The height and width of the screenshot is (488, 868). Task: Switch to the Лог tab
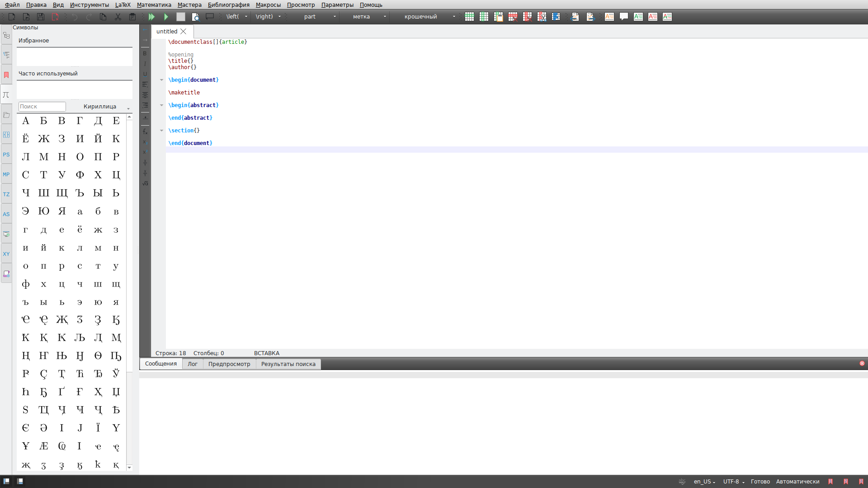tap(193, 364)
